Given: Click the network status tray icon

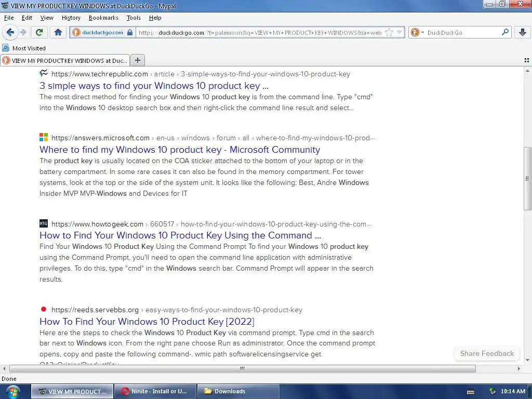Looking at the screenshot, I should (493, 391).
